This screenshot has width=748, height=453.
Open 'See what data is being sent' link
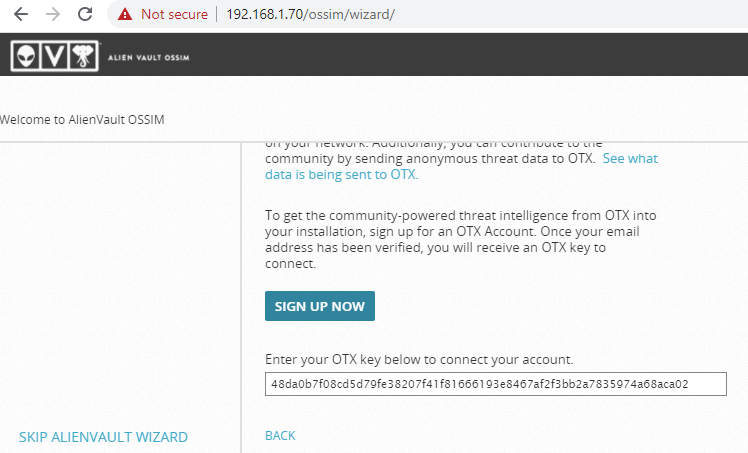coord(630,159)
